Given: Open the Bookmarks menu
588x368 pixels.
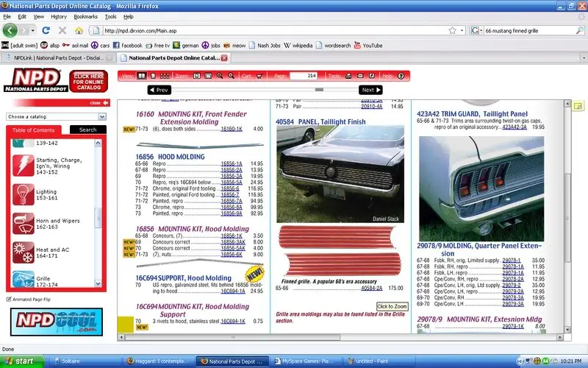Looking at the screenshot, I should click(x=85, y=16).
